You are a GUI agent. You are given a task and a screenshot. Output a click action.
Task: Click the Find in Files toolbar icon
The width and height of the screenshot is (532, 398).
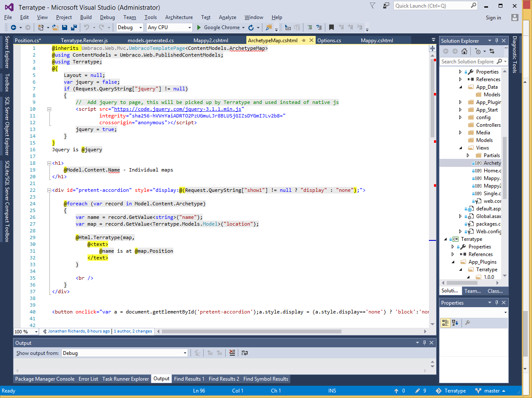point(269,27)
